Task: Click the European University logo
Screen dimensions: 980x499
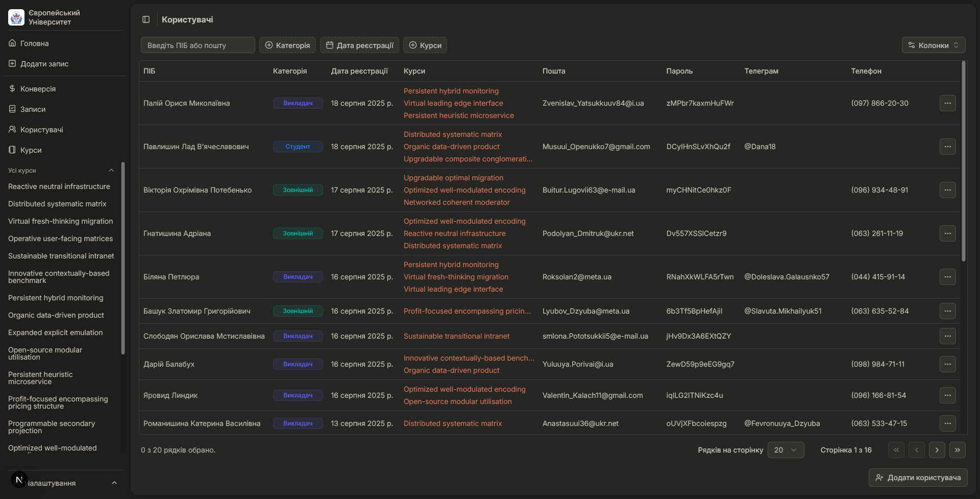Action: pyautogui.click(x=16, y=17)
